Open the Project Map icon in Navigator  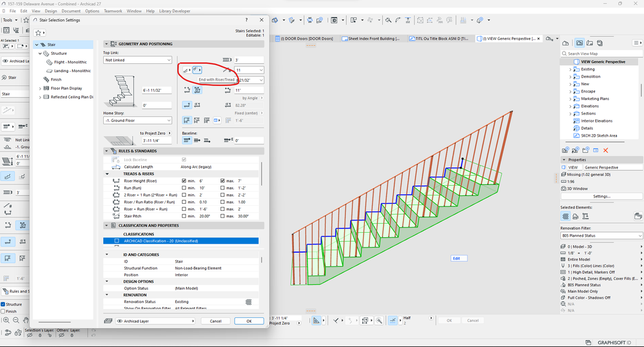point(565,43)
